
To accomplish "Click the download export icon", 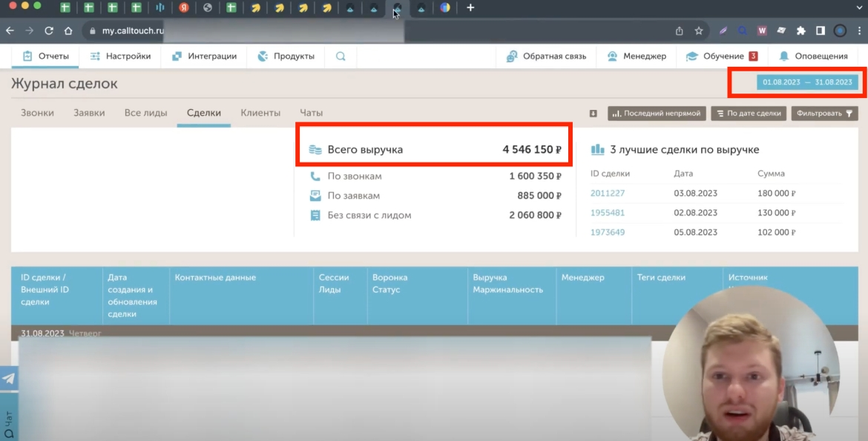I will coord(593,113).
